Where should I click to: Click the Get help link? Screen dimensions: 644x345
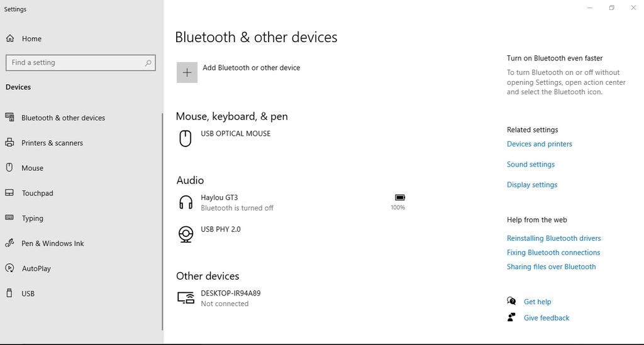pos(537,302)
